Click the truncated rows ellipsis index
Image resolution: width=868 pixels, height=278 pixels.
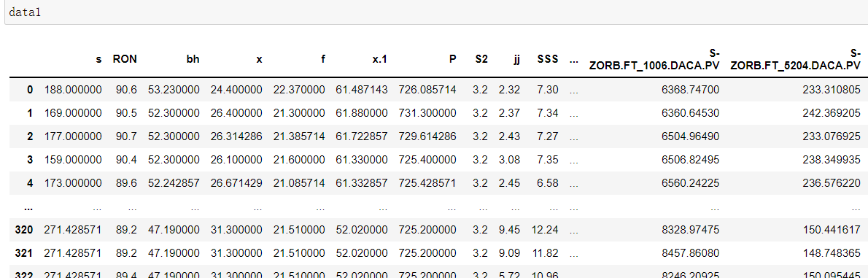(28, 208)
